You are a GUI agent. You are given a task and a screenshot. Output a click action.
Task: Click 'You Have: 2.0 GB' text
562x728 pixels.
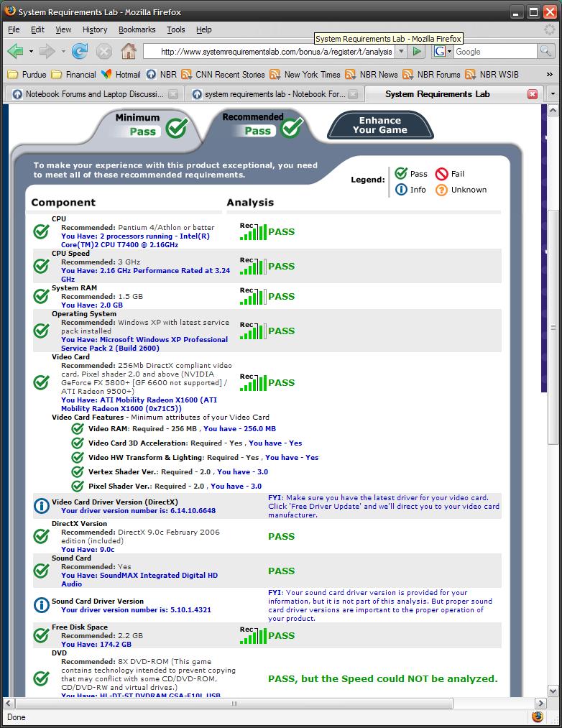tap(92, 305)
